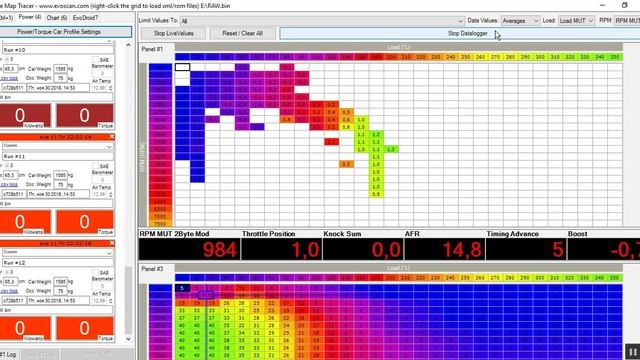Viewport: 640px width, 360px height.
Task: Open the RPM MUT dropdown
Action: [627, 21]
